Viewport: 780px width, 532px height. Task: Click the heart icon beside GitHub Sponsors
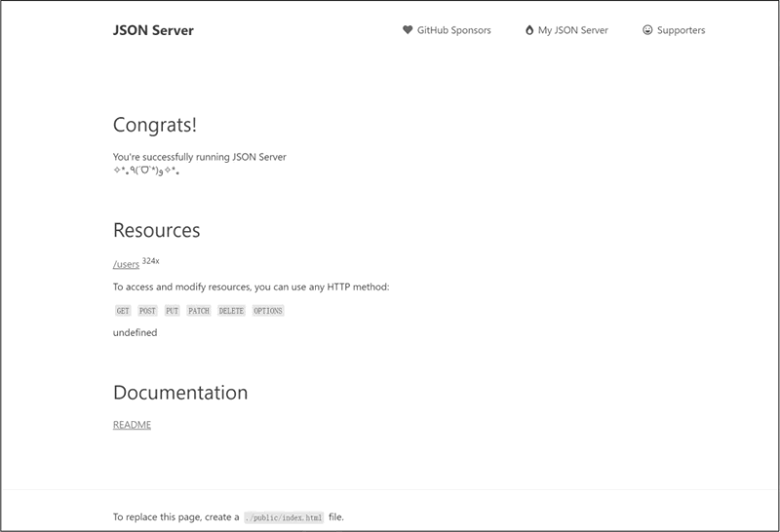(408, 30)
